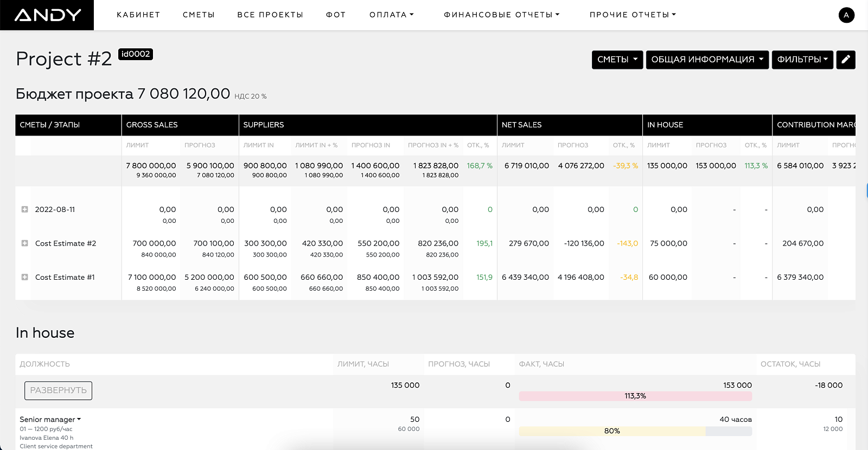
Task: Select the Cost Estimate #2 row label
Action: [66, 243]
